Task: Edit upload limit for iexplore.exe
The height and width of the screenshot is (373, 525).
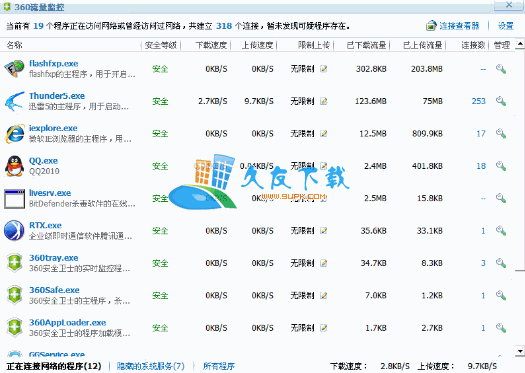Action: [323, 134]
